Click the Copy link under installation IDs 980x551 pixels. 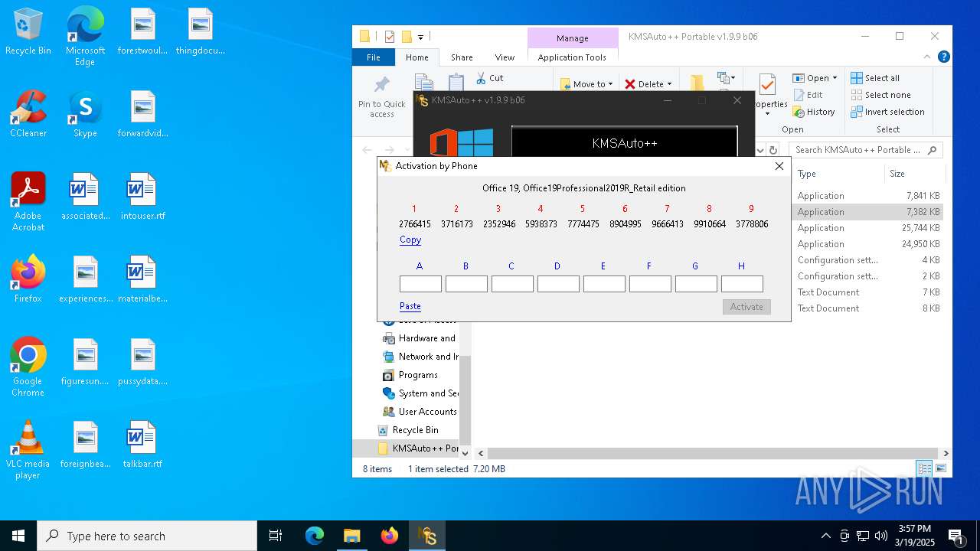[410, 240]
